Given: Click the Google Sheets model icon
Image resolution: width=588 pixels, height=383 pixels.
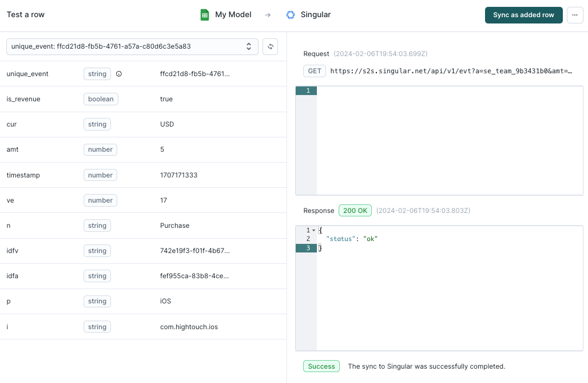Looking at the screenshot, I should [x=205, y=15].
